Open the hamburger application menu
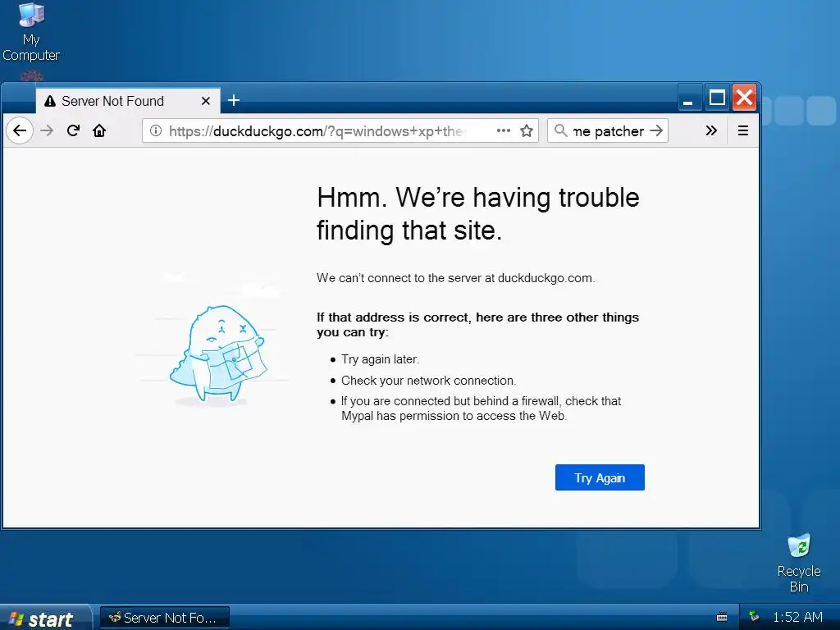This screenshot has height=630, width=840. (x=743, y=130)
